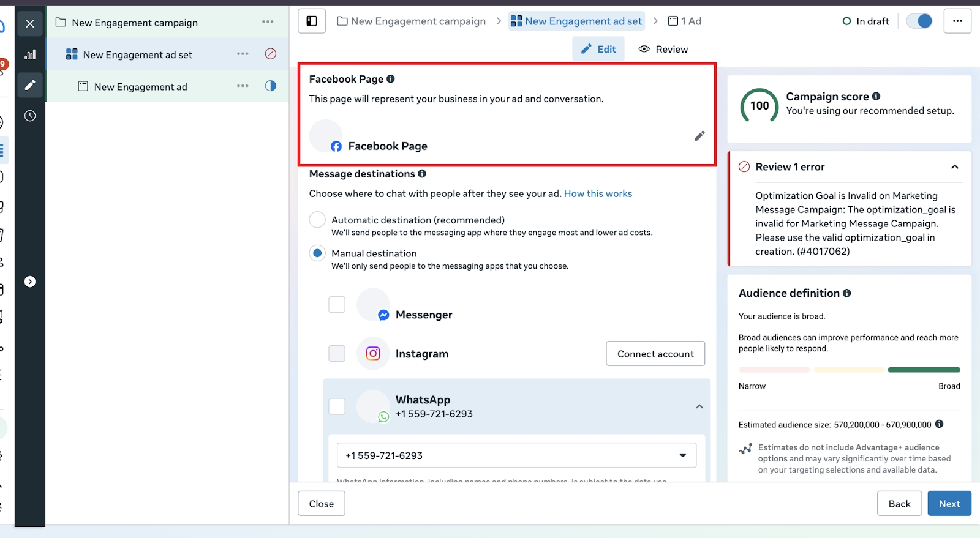The height and width of the screenshot is (538, 980).
Task: Toggle the ad set on/off switch
Action: tap(919, 21)
